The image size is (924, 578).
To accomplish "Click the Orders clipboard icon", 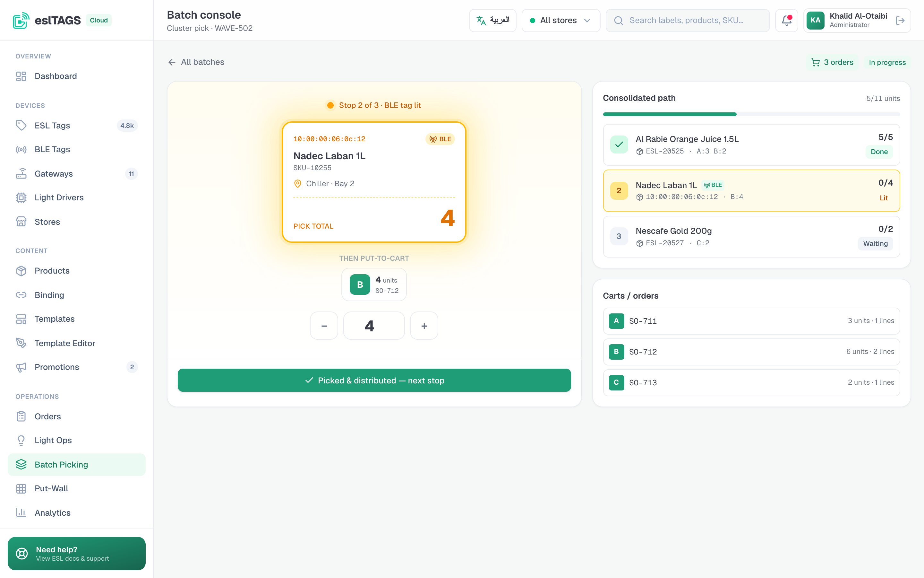I will [21, 416].
